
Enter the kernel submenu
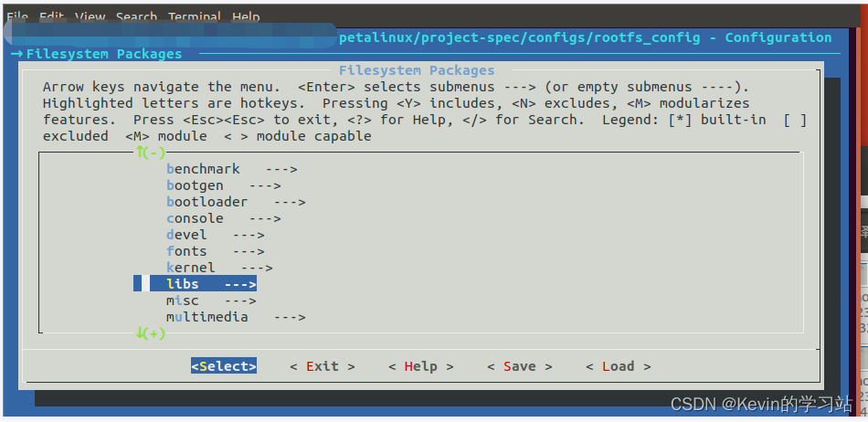pos(219,268)
